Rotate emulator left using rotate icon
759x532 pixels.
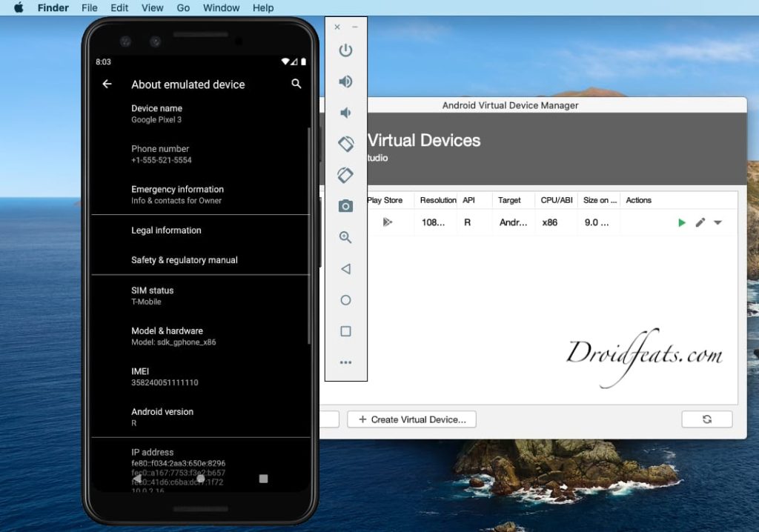pos(345,144)
